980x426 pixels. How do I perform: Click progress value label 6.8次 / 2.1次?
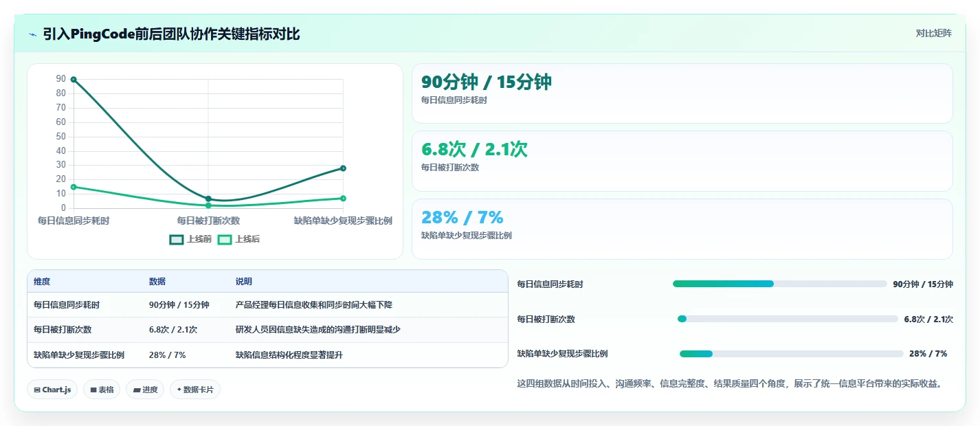pyautogui.click(x=928, y=319)
